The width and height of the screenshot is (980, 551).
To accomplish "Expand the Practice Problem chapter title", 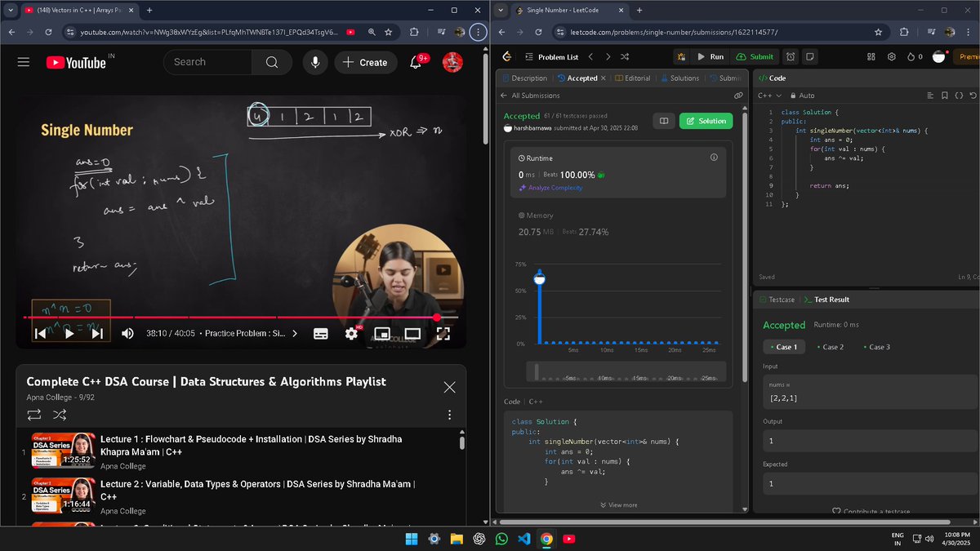I will 251,333.
